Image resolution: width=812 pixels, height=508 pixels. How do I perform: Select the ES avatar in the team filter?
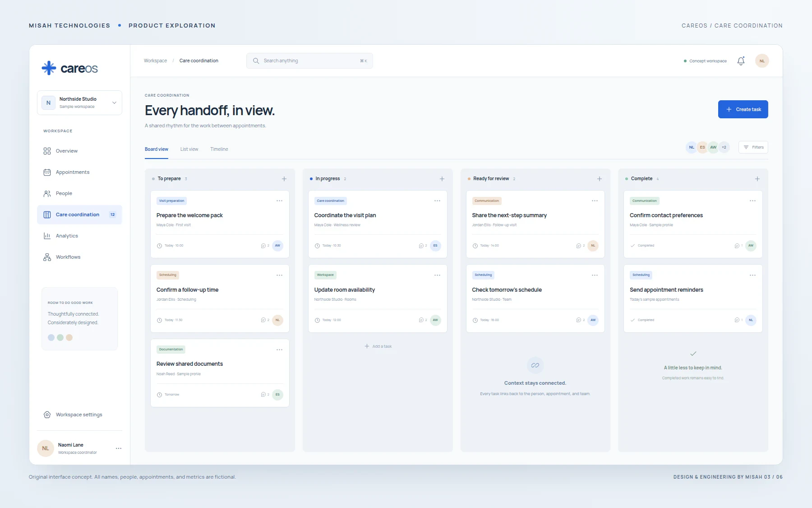(702, 147)
